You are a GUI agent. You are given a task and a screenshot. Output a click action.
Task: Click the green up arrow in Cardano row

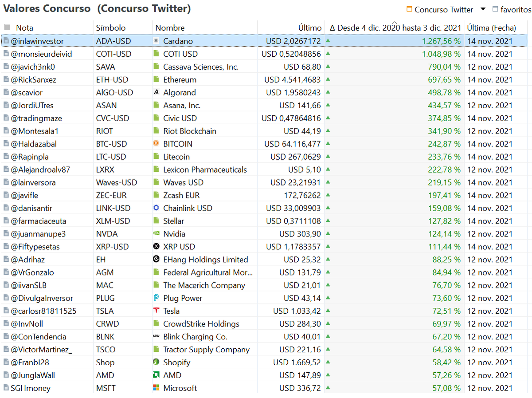tap(328, 40)
